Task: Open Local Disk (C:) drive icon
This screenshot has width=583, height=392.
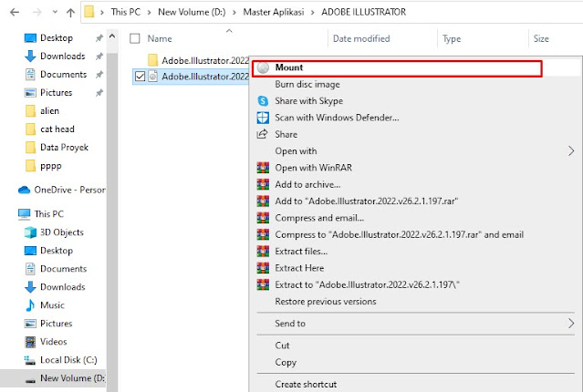Action: (x=30, y=360)
